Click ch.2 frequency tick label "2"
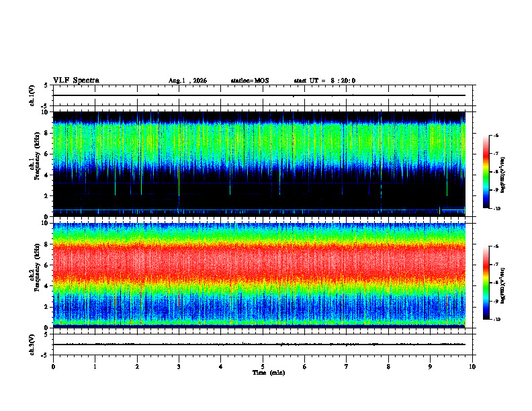The width and height of the screenshot is (532, 411). point(47,307)
